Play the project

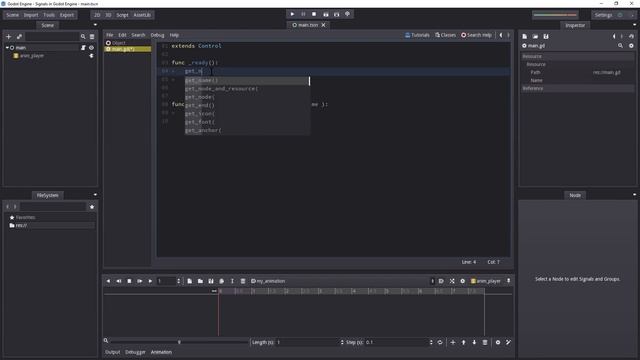pos(292,14)
